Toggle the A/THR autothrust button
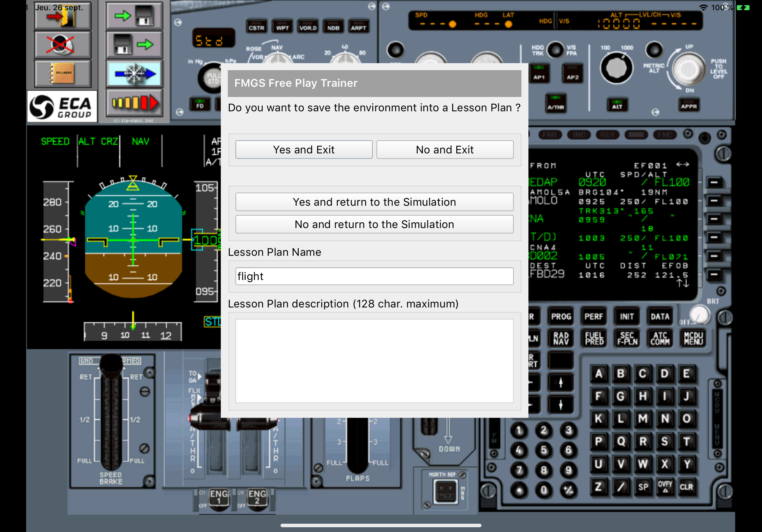Screen dimensions: 762x532 click(x=556, y=103)
